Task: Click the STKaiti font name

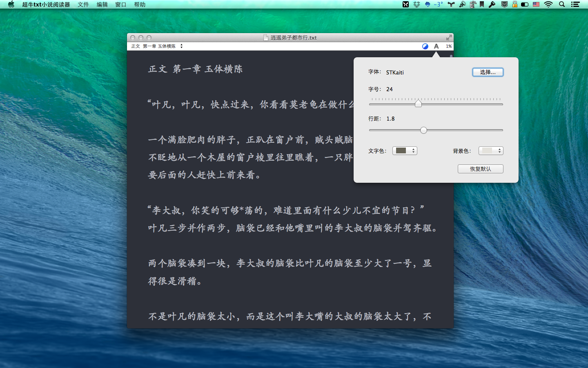Action: [x=395, y=72]
